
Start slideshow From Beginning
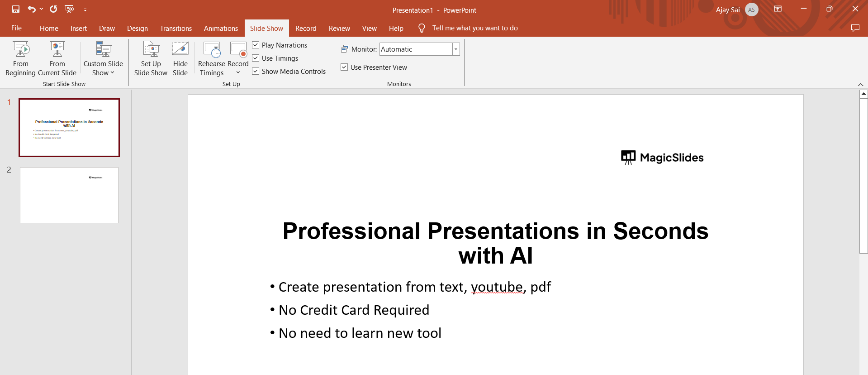click(x=21, y=58)
